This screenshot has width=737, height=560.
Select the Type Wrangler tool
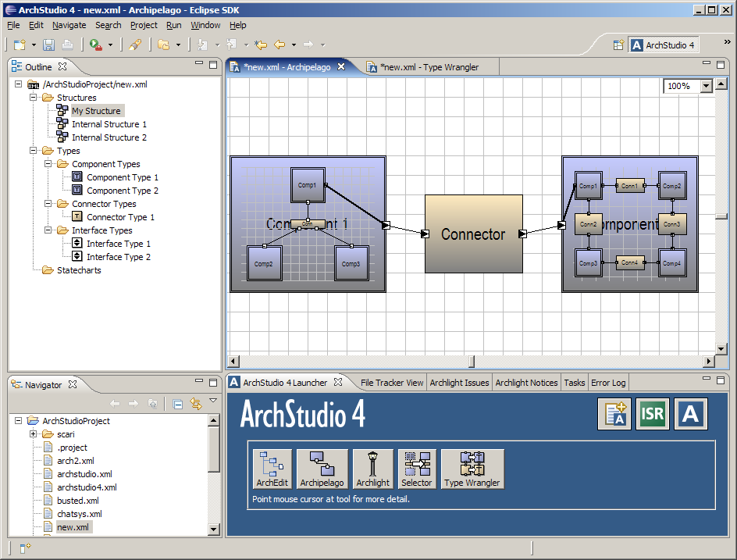coord(472,468)
